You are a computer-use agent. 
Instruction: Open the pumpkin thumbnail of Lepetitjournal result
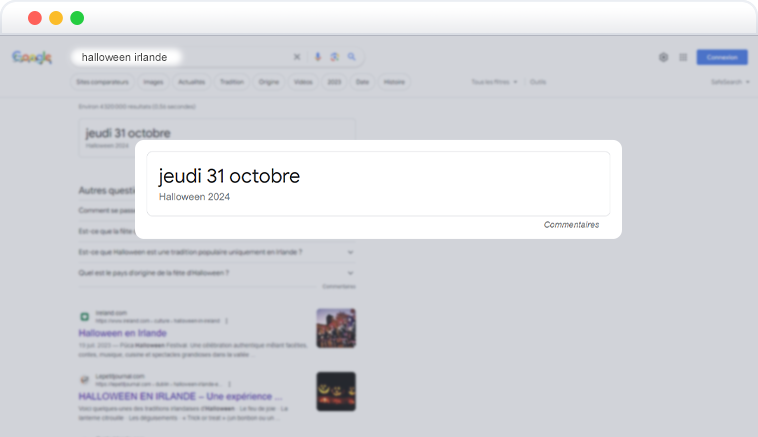[336, 392]
